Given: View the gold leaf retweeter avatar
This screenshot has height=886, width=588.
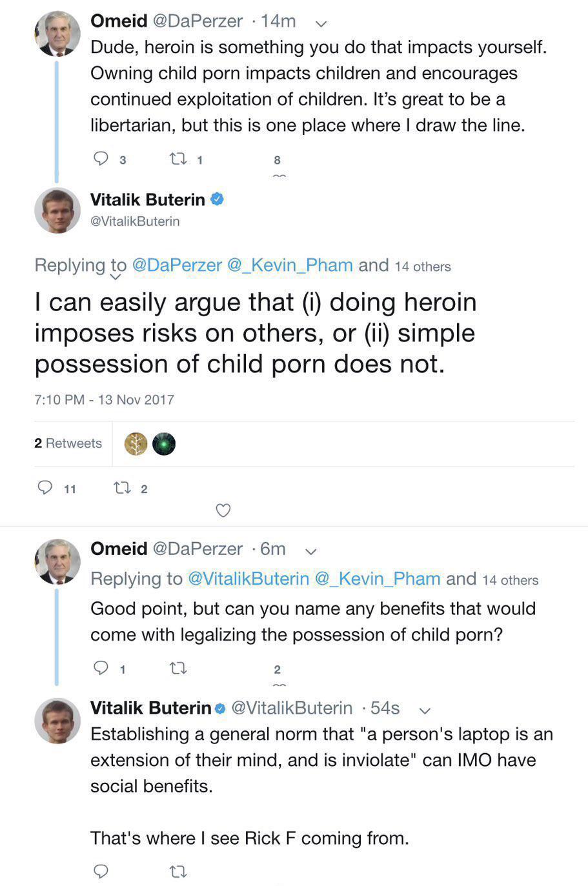Looking at the screenshot, I should (136, 444).
